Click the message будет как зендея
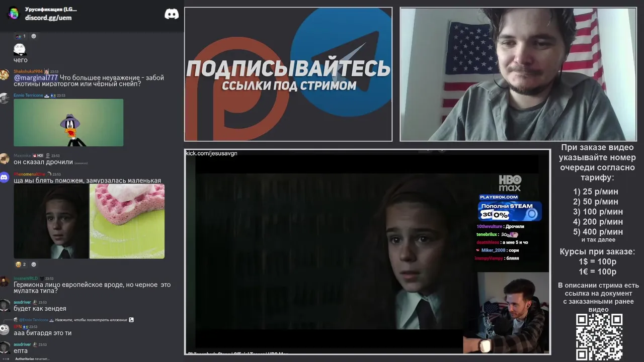The height and width of the screenshot is (362, 644). coord(40,309)
